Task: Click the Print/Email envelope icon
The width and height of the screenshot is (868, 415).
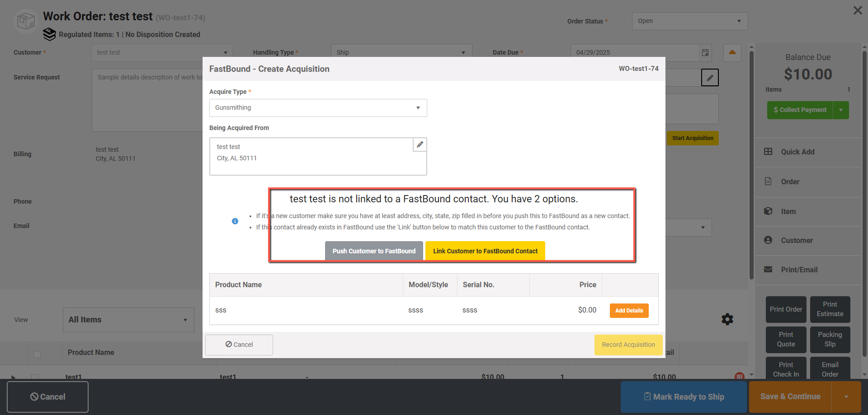Action: [x=768, y=270]
